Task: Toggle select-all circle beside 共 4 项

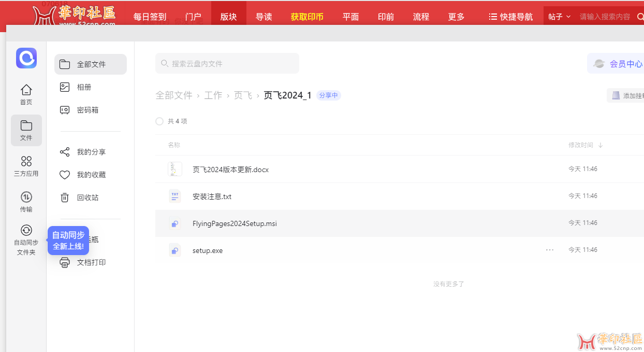Action: click(159, 121)
